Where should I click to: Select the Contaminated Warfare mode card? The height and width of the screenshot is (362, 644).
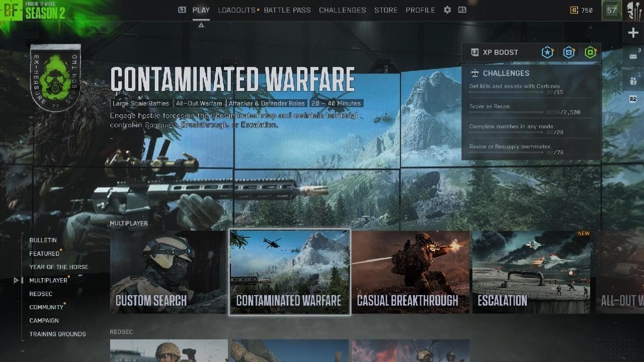[289, 272]
